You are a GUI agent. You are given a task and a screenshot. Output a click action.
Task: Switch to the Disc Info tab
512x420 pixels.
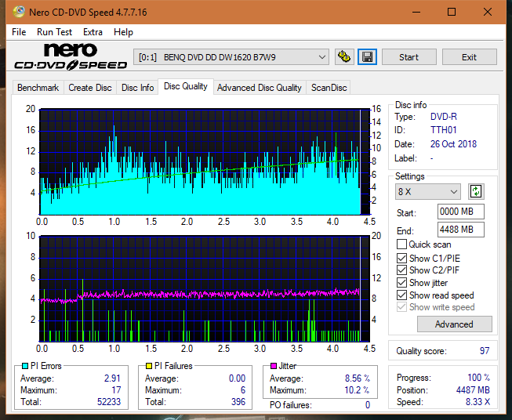(137, 88)
